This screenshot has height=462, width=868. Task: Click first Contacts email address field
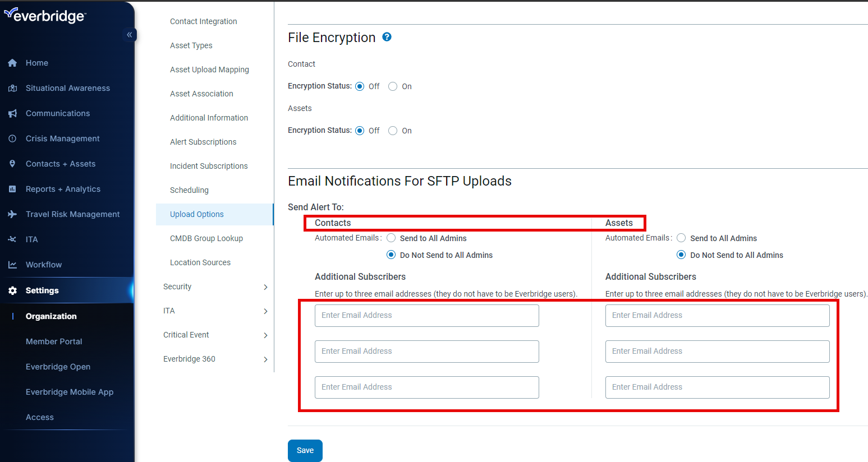(x=426, y=316)
